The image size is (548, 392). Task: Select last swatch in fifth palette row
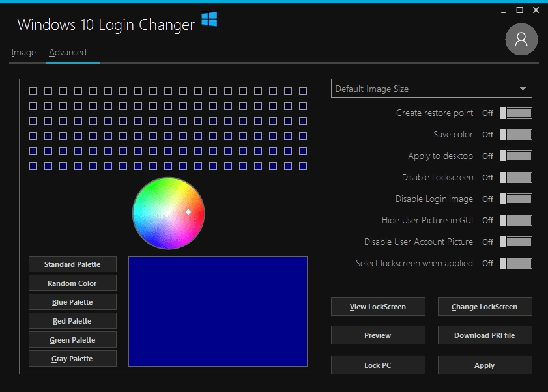click(x=303, y=151)
